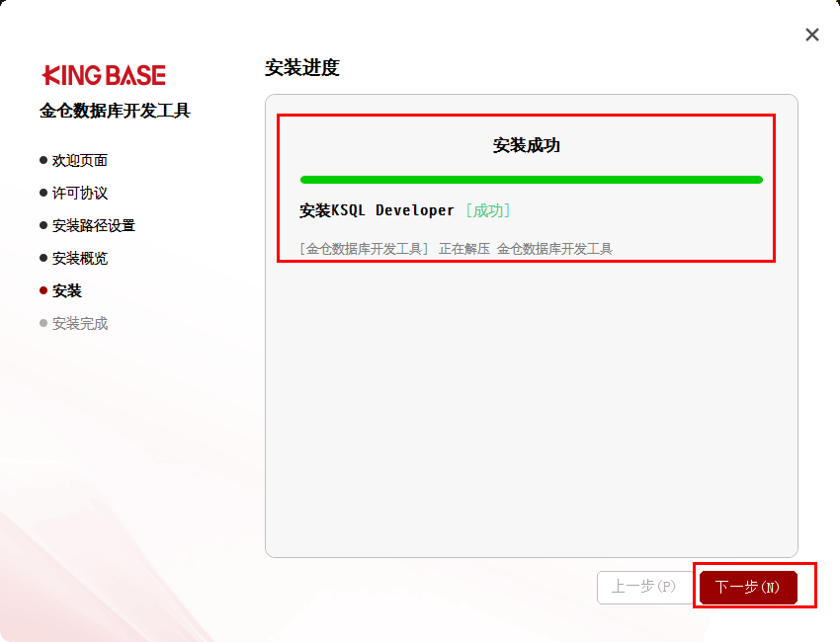Click the green [成功] status label

tap(487, 210)
